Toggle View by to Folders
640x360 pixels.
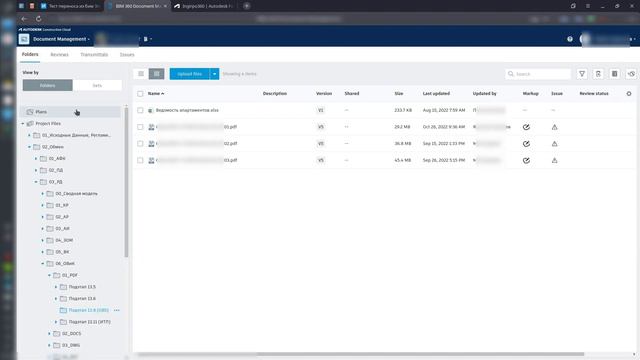(x=47, y=85)
